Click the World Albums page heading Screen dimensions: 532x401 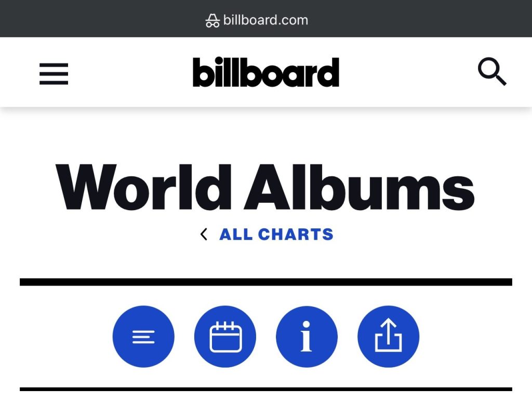pos(265,187)
